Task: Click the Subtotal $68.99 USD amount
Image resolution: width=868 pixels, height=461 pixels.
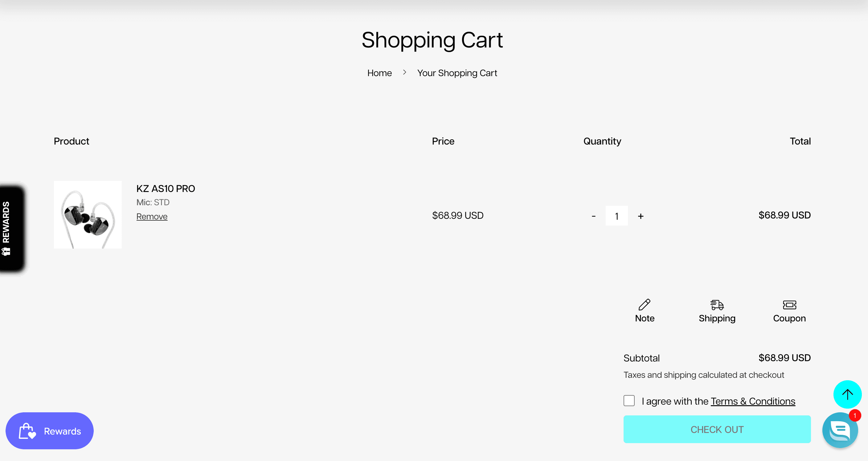Action: coord(784,357)
